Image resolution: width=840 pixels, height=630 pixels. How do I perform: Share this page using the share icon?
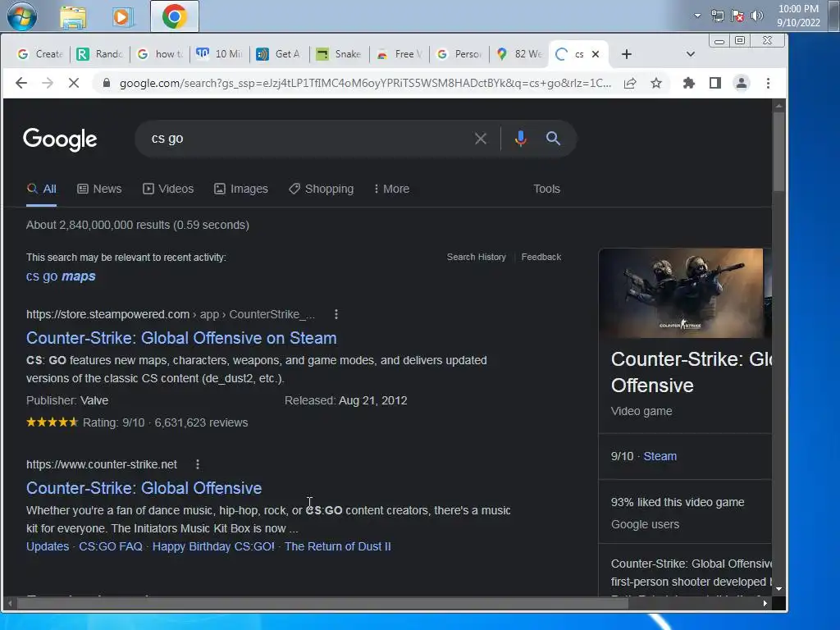(x=630, y=83)
